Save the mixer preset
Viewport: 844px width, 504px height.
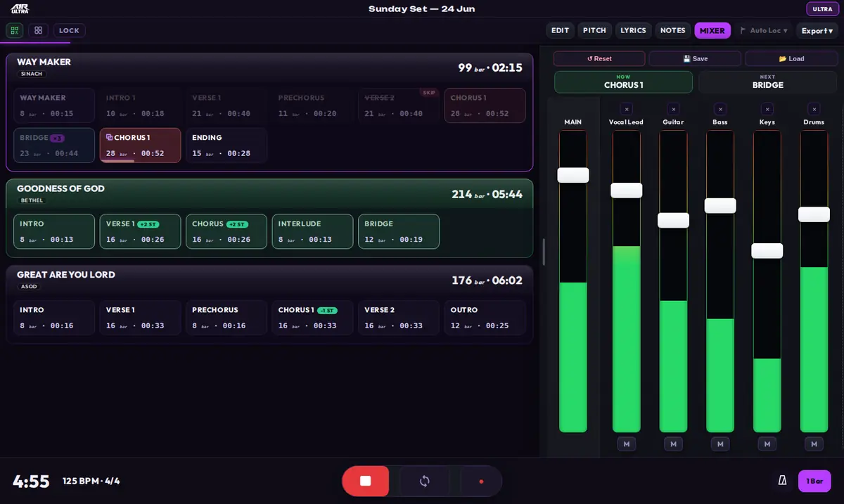(695, 58)
